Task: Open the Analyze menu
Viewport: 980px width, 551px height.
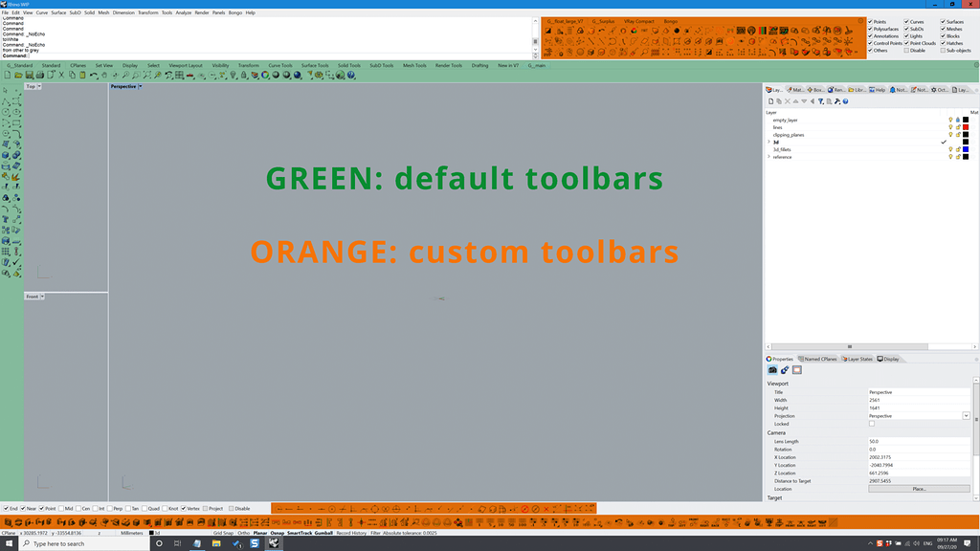Action: pos(184,12)
